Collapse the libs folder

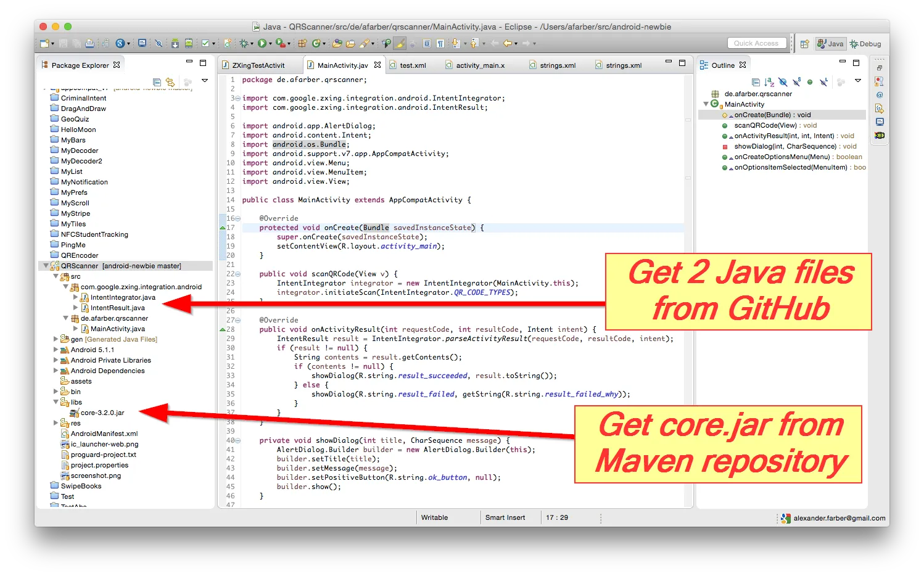(56, 402)
